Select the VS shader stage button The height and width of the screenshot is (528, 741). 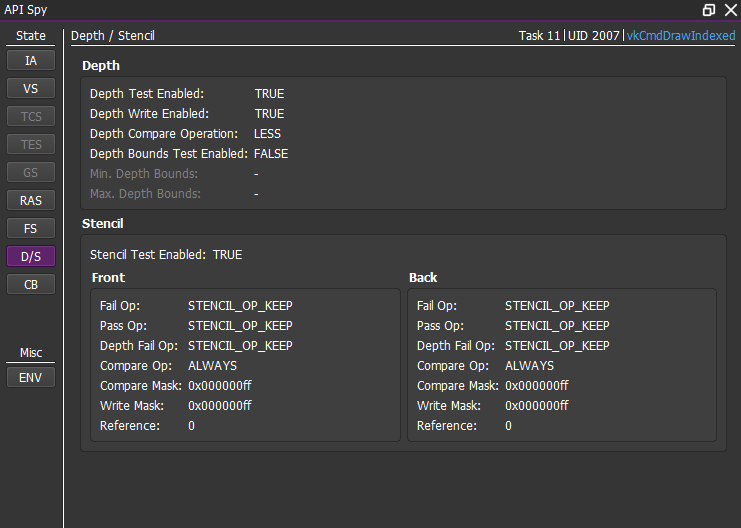pos(31,88)
